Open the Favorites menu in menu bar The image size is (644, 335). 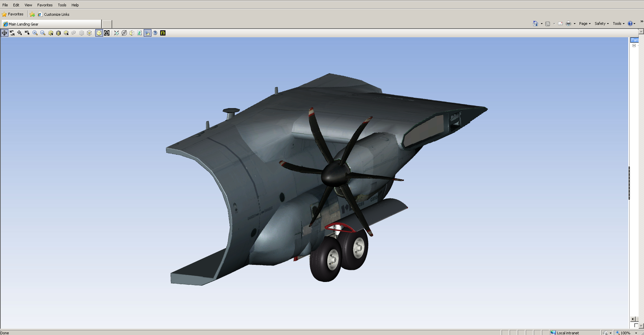45,5
